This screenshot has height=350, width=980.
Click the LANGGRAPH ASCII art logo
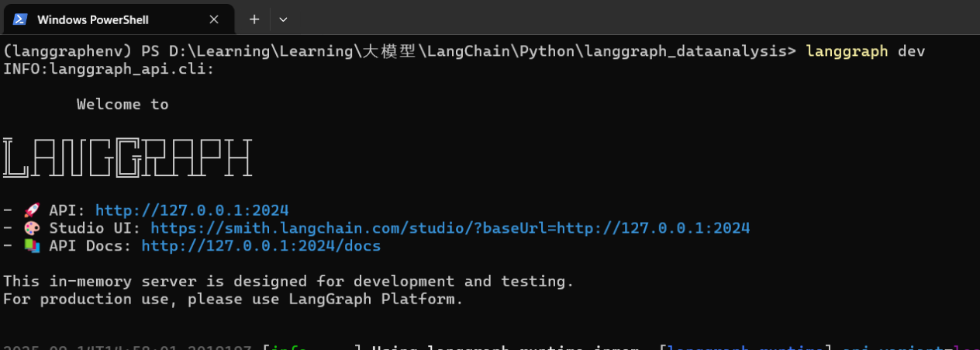click(128, 158)
